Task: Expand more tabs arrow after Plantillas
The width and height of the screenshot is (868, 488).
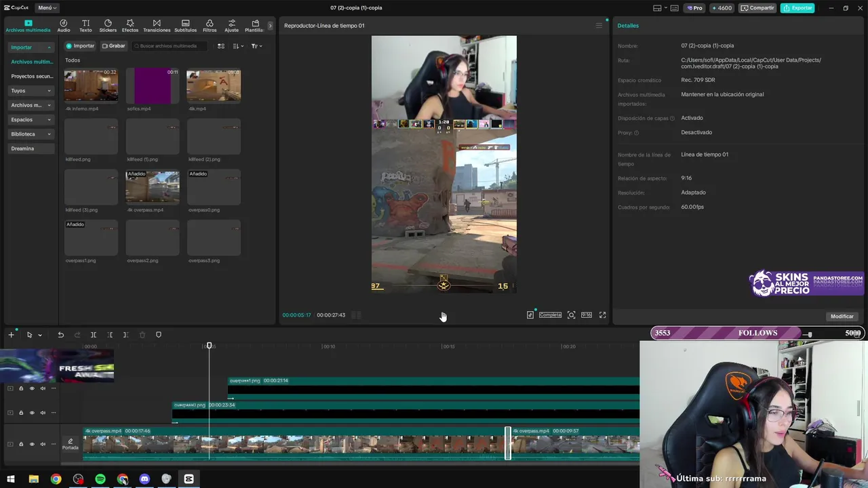Action: tap(270, 26)
